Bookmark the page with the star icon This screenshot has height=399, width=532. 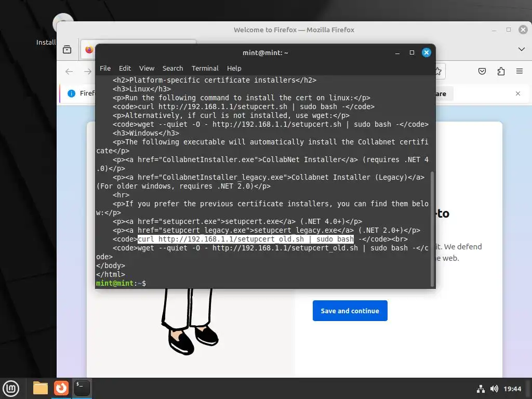tap(438, 71)
